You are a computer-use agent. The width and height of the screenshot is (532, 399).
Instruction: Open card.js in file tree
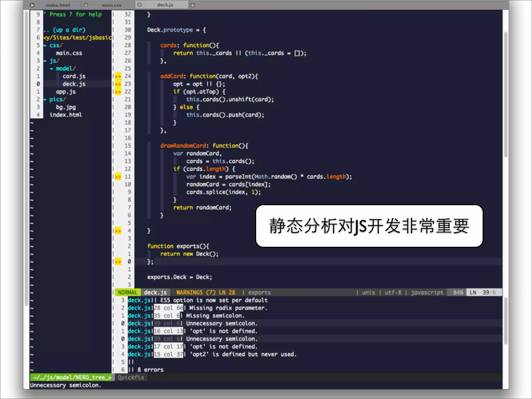point(74,76)
